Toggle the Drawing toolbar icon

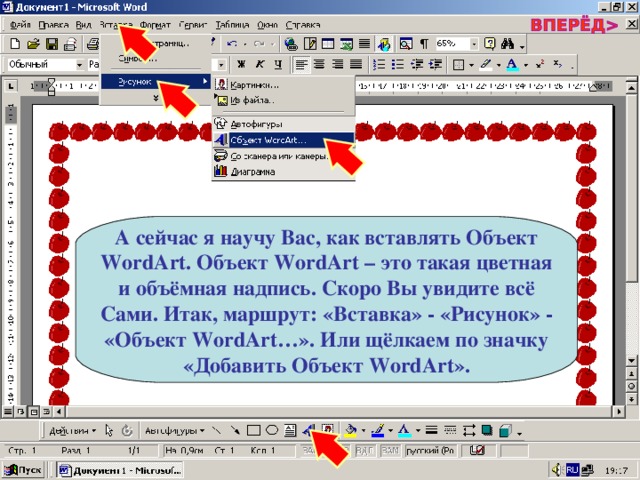point(384,44)
